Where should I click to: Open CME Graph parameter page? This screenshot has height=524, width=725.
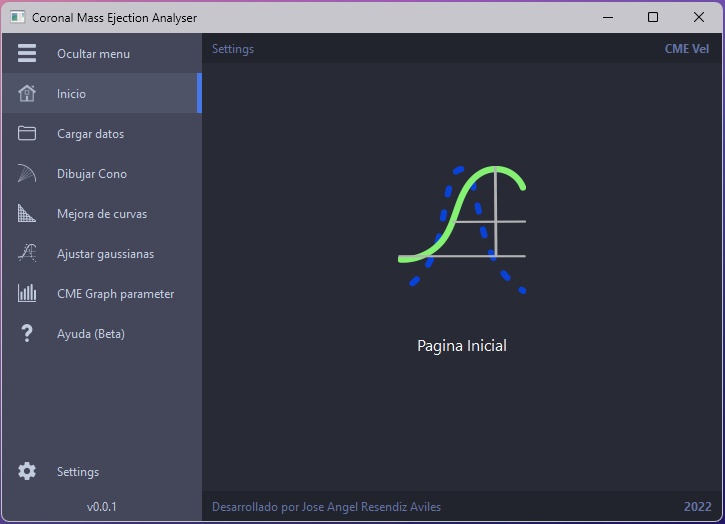(102, 294)
